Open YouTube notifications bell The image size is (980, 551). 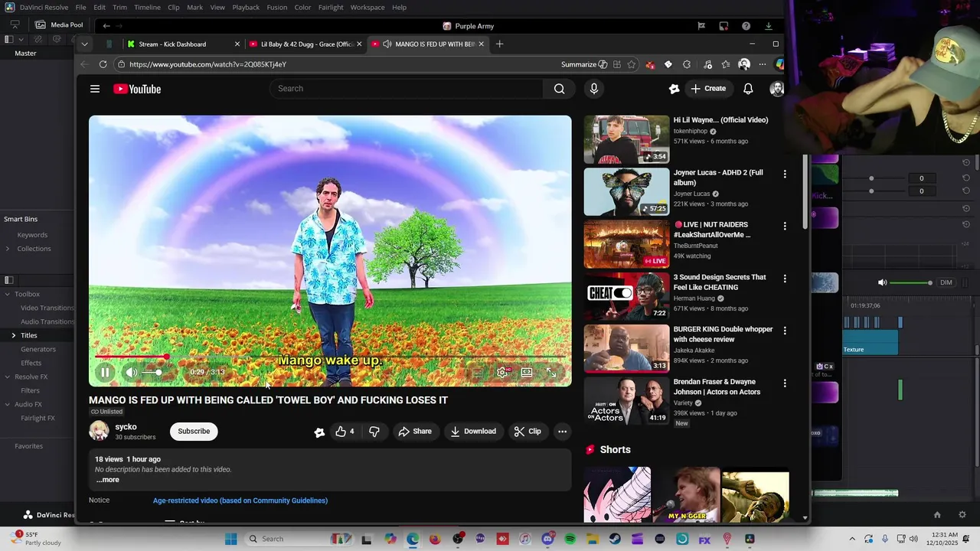[x=748, y=89]
